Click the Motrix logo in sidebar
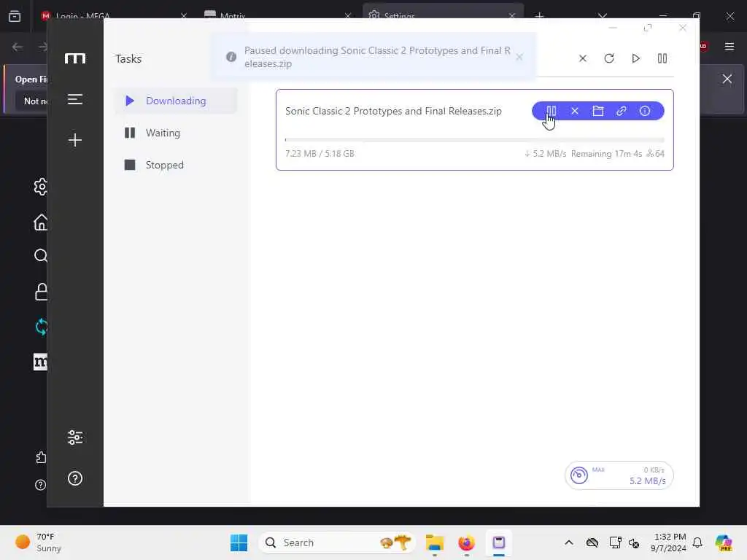Screen dimensions: 747x560 point(75,58)
